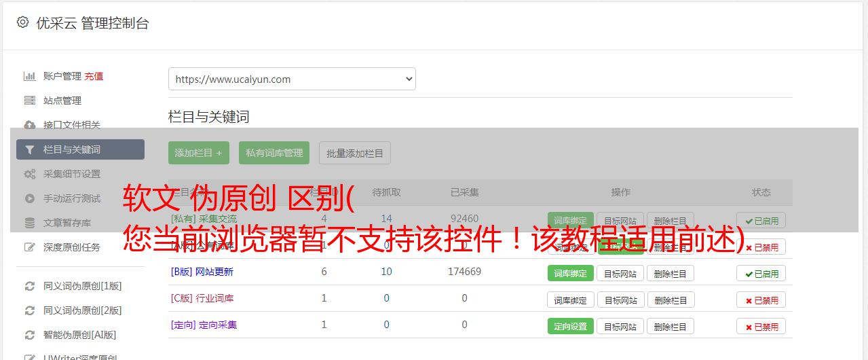The image size is (868, 360).
Task: Toggle 已禁用 status for 行业词库 row
Action: click(x=761, y=300)
